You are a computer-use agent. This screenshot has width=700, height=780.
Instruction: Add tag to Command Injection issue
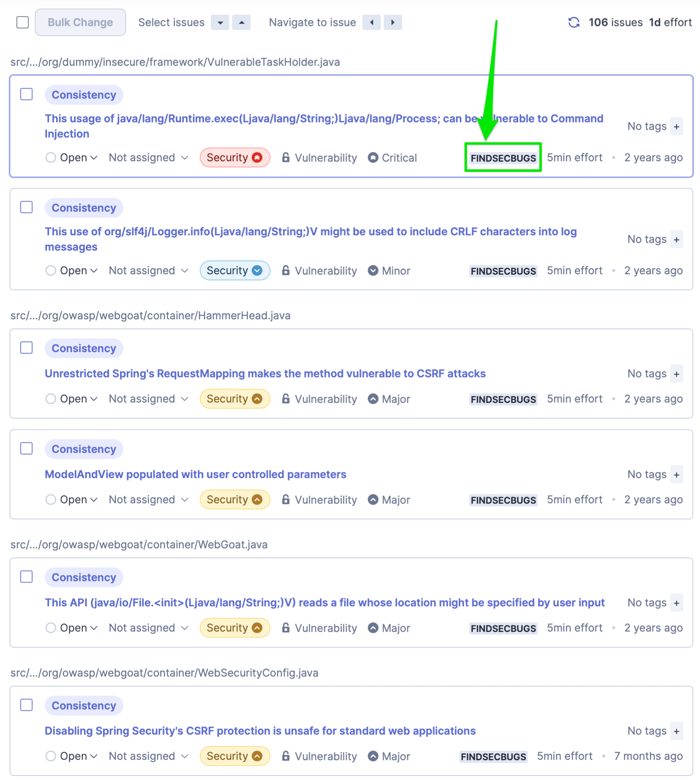click(x=676, y=126)
